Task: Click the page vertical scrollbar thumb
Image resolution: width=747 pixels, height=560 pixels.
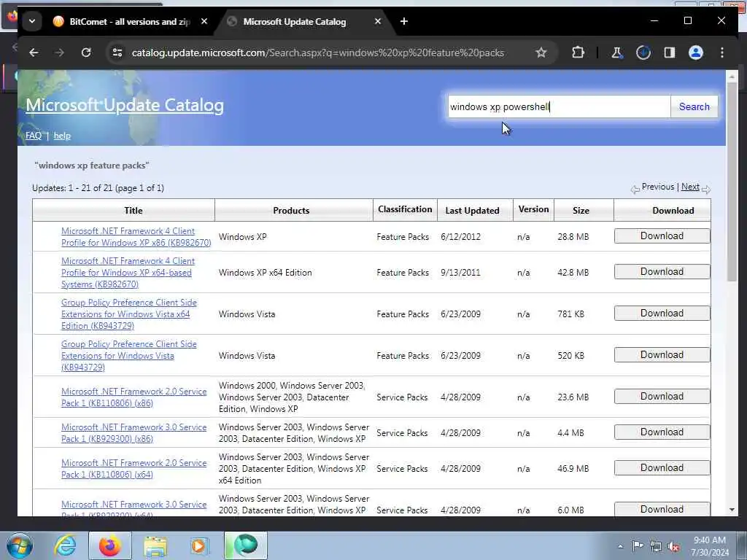Action: (732, 182)
